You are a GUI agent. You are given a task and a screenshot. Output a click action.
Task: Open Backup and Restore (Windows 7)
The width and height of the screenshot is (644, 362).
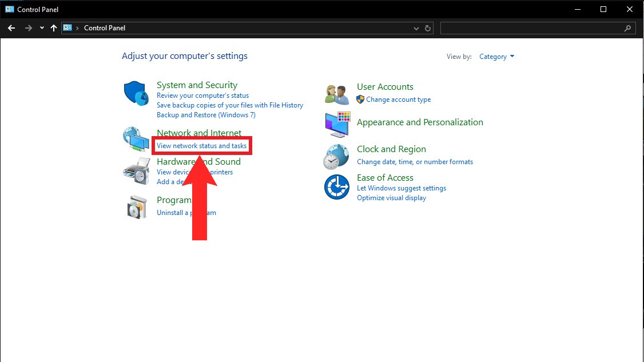point(206,115)
